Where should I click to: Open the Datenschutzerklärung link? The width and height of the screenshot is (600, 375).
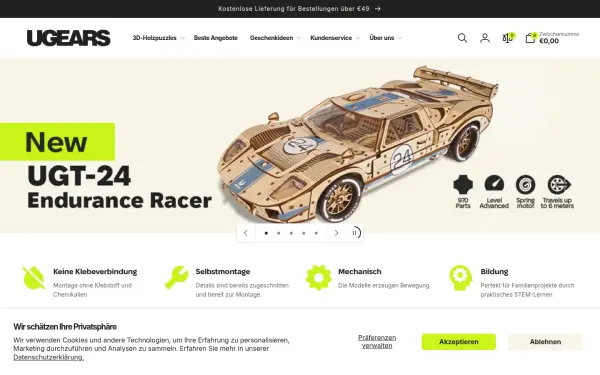click(x=49, y=357)
